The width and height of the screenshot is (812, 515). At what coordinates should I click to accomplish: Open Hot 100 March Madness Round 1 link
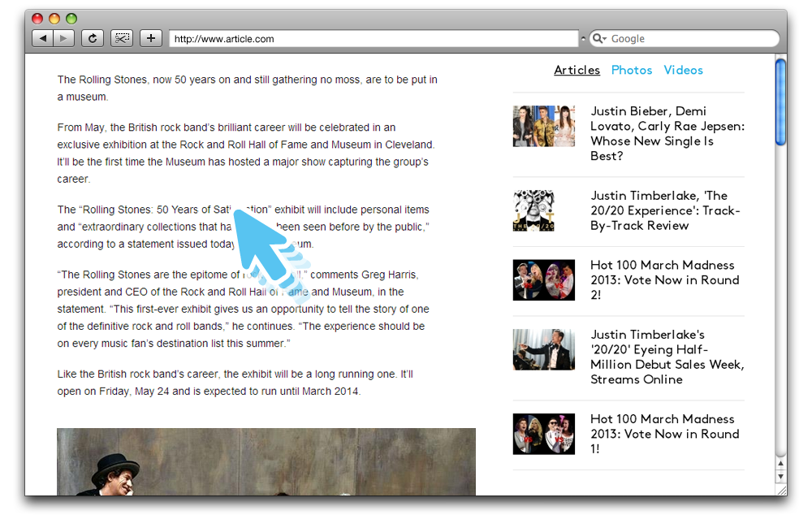click(x=665, y=434)
